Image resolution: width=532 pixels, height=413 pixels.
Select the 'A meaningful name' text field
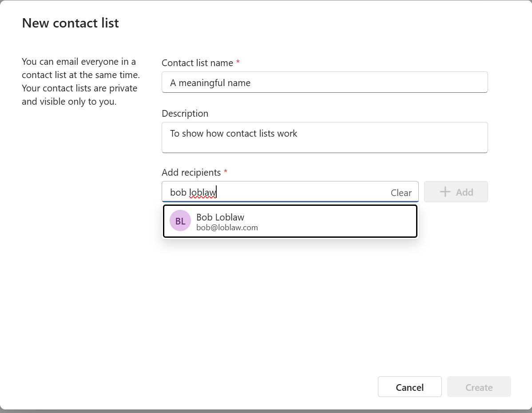click(324, 82)
